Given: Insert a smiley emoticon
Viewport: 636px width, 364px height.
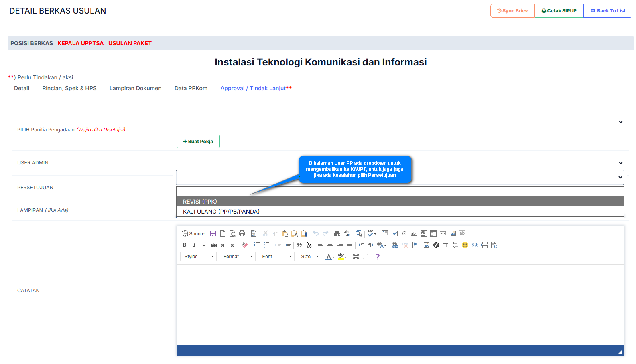Looking at the screenshot, I should [465, 245].
